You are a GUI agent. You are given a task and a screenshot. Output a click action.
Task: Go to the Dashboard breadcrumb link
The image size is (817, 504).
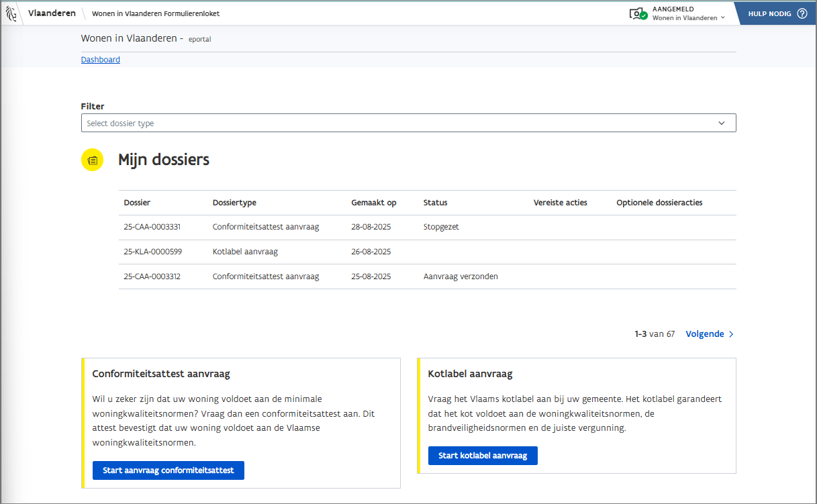click(x=101, y=60)
